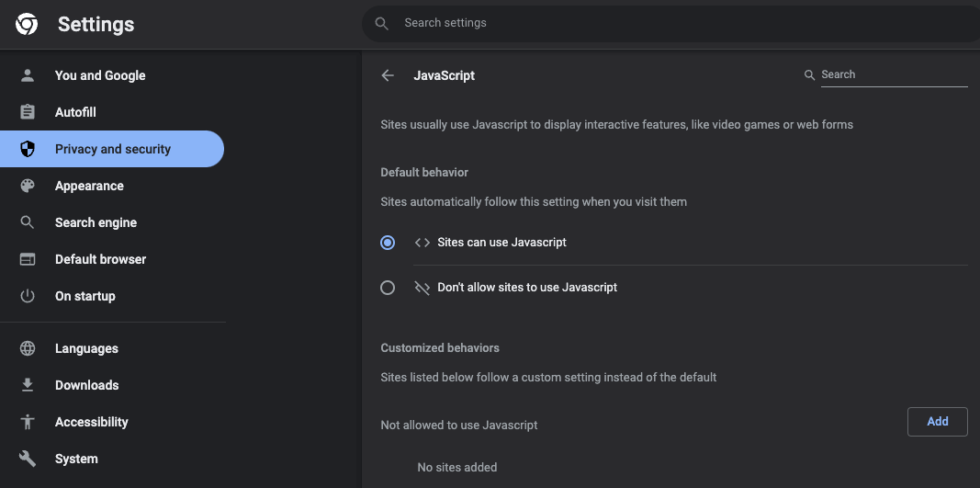Click the JavaScript page heading

coord(445,75)
